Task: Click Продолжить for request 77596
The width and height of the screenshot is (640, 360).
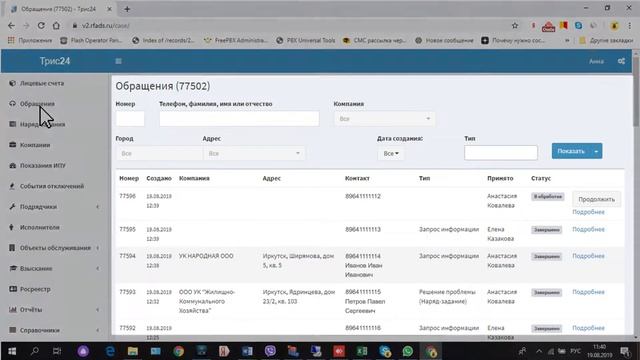Action: coord(596,199)
